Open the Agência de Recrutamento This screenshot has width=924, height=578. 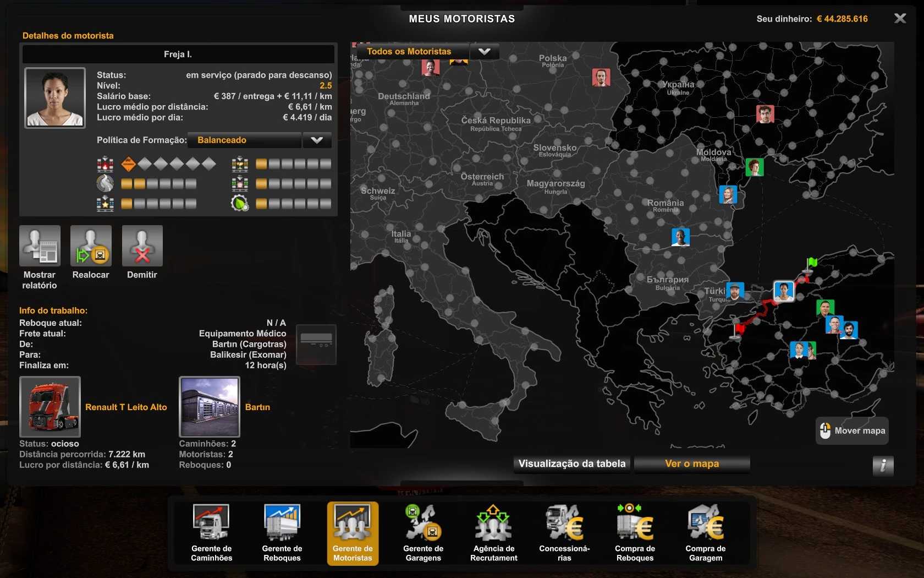493,532
